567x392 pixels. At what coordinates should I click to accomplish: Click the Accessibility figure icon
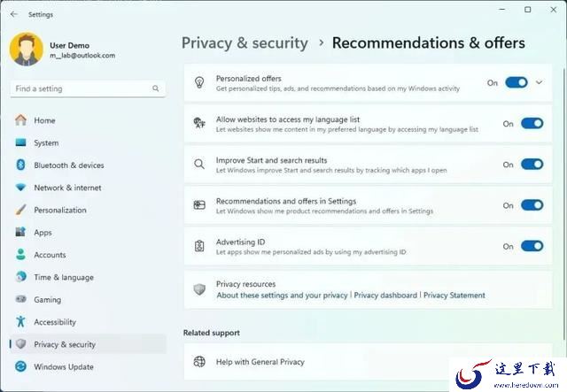pyautogui.click(x=20, y=321)
